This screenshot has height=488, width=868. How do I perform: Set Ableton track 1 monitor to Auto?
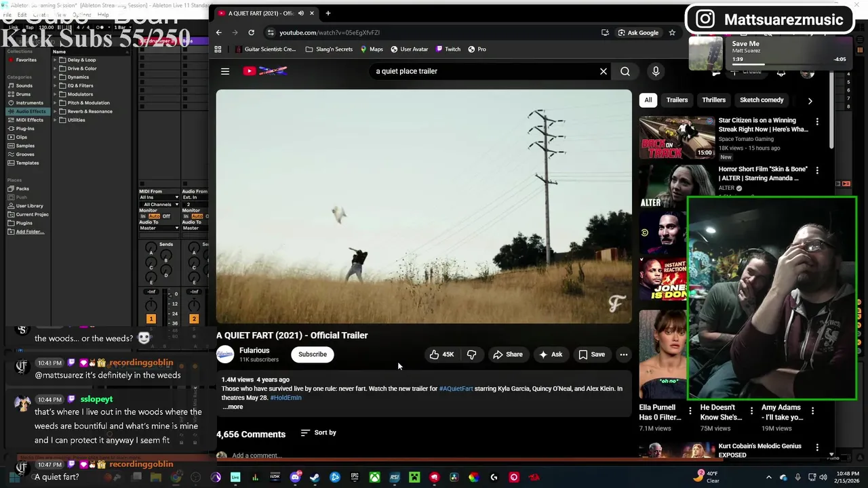click(x=155, y=216)
